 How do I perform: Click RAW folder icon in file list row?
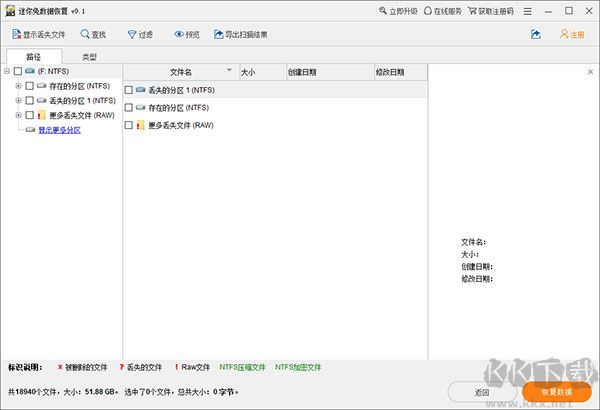coord(140,125)
